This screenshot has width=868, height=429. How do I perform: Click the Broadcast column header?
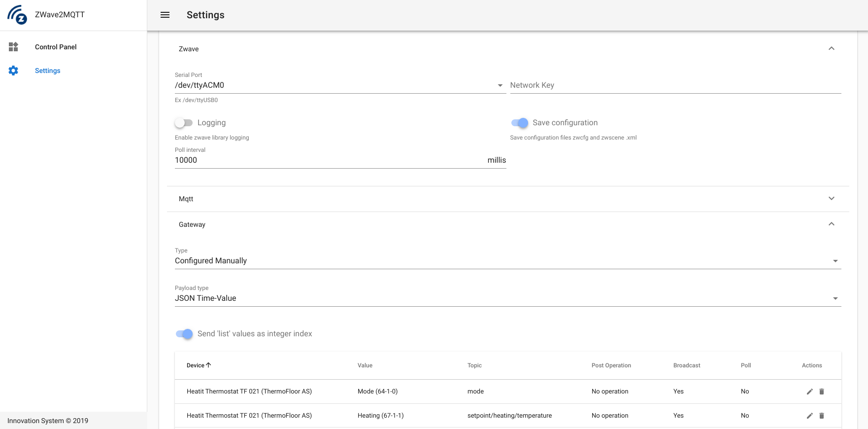point(687,365)
